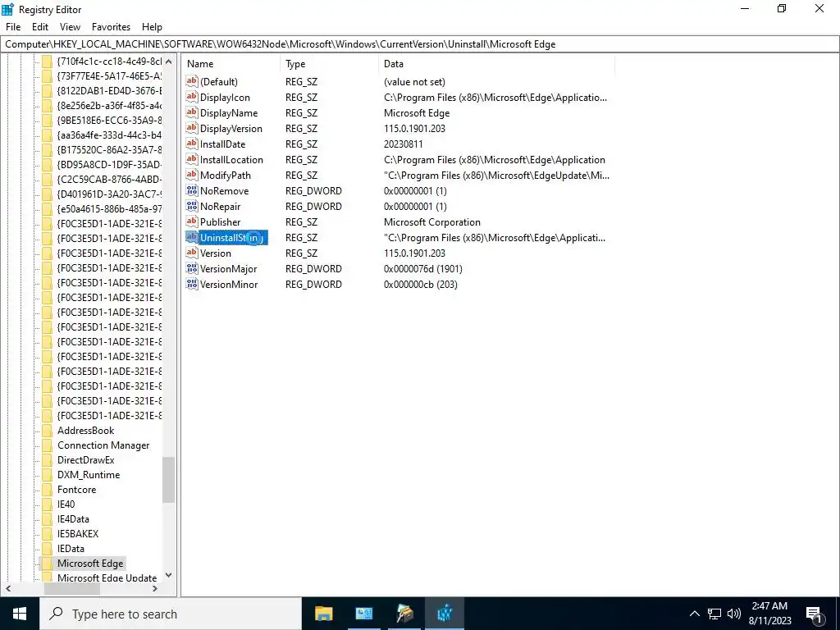The height and width of the screenshot is (630, 840).
Task: Click the Microsoft Edge folder icon
Action: tap(47, 563)
